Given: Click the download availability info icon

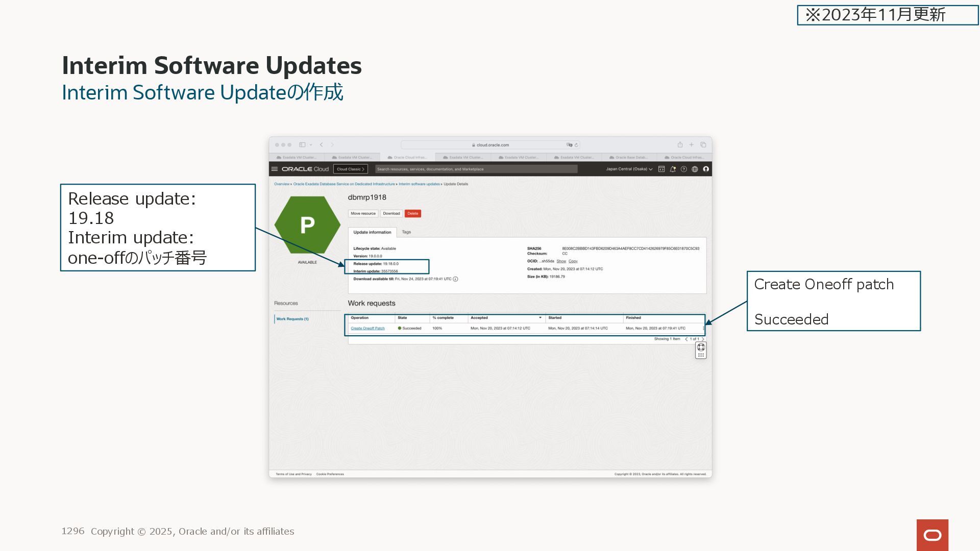Looking at the screenshot, I should click(x=455, y=279).
